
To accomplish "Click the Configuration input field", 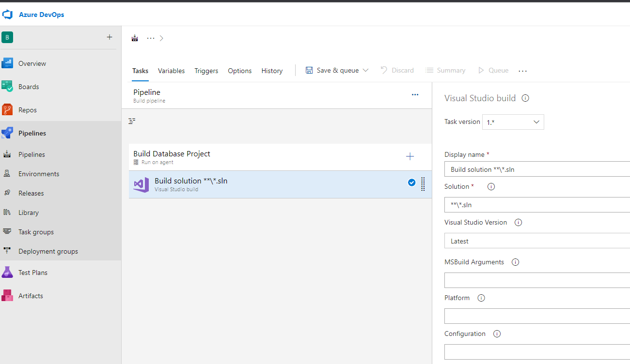I will (537, 352).
